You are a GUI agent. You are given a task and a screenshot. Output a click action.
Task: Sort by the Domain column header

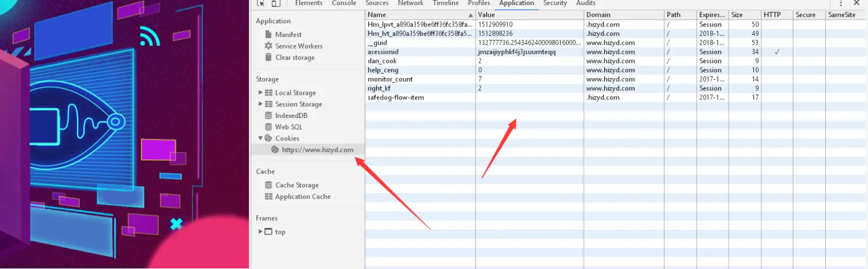(624, 15)
